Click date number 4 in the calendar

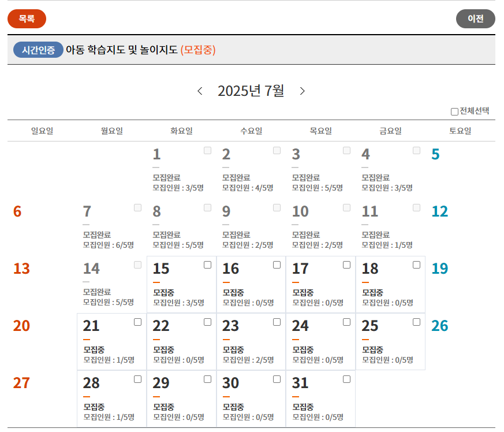[366, 154]
